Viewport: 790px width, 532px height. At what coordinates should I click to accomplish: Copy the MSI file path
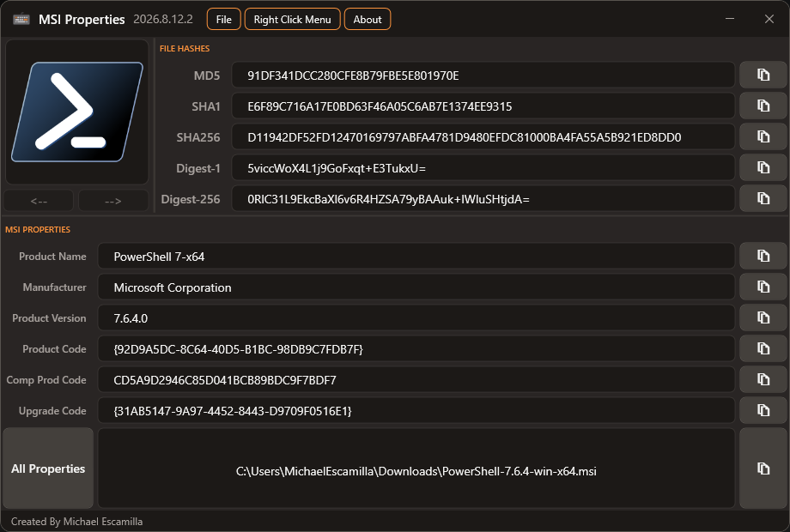(x=763, y=469)
